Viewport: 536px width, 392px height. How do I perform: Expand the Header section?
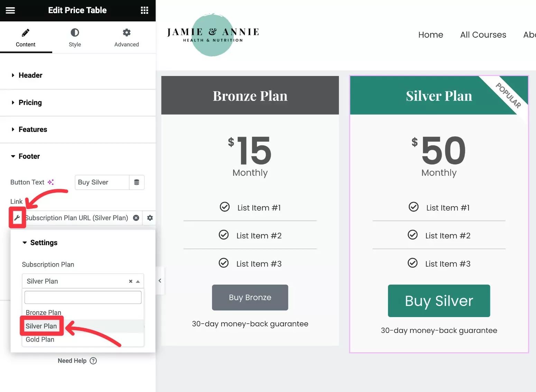point(30,75)
